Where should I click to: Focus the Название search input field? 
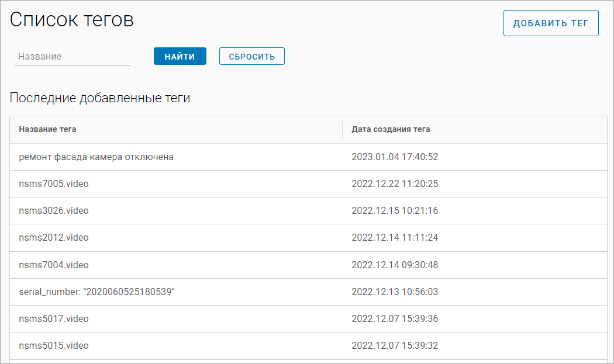[72, 57]
